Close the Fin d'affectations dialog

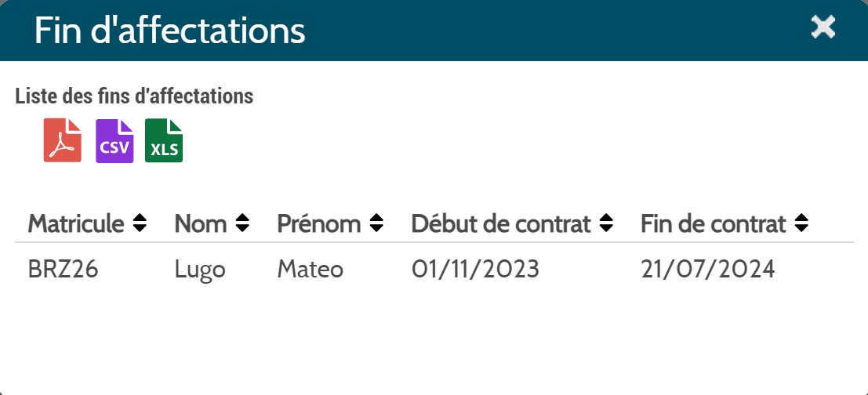coord(823,27)
